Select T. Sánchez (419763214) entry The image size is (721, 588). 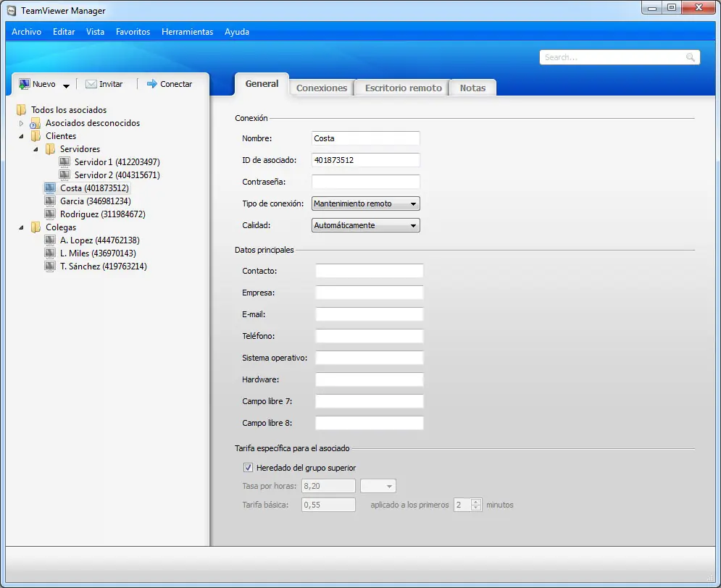(x=104, y=266)
